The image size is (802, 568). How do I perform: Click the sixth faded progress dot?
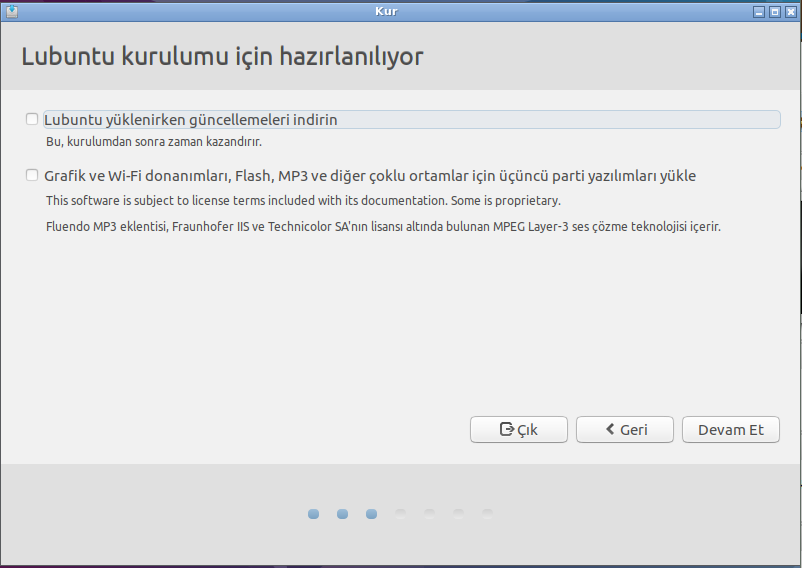458,514
